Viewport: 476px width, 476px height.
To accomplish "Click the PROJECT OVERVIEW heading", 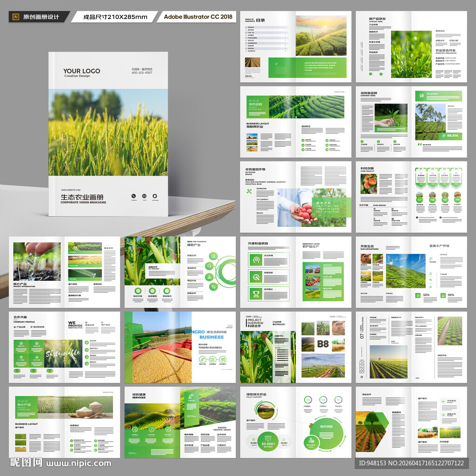I will [255, 322].
